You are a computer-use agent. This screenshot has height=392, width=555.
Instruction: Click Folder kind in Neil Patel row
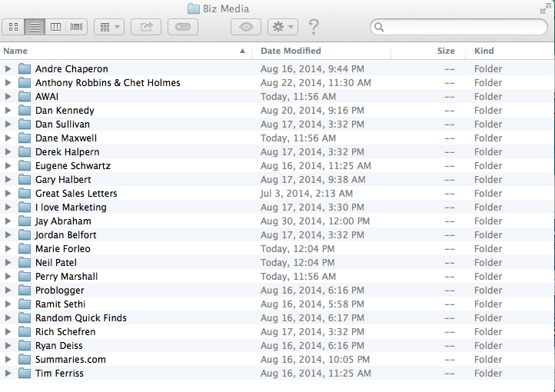coord(488,263)
